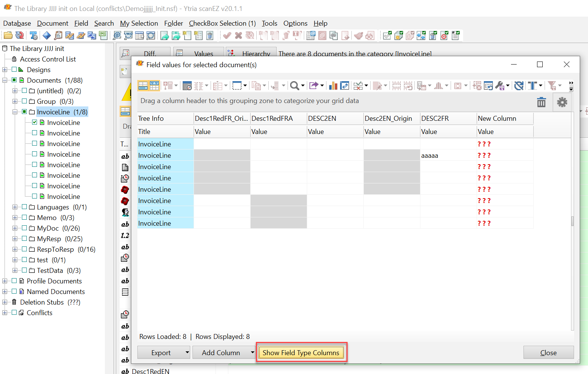588x374 pixels.
Task: Click the DESC2FR cell containing aaaaa
Action: coord(448,155)
